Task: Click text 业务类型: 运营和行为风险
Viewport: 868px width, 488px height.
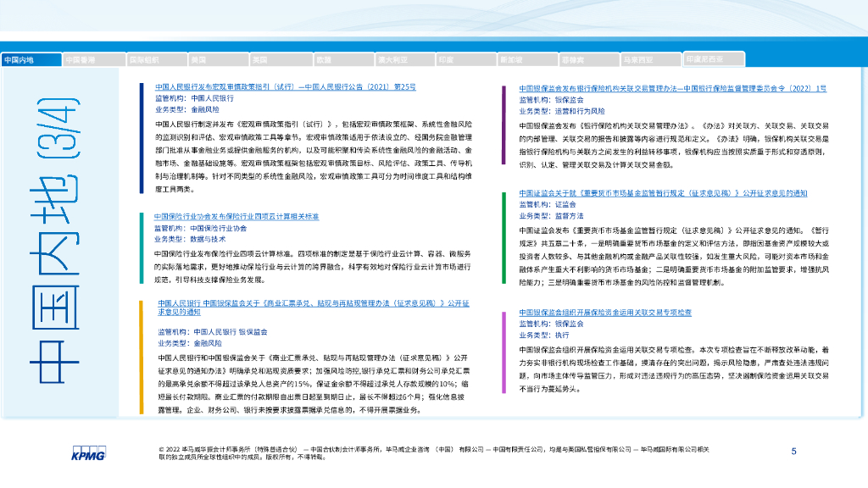Action: tap(562, 111)
